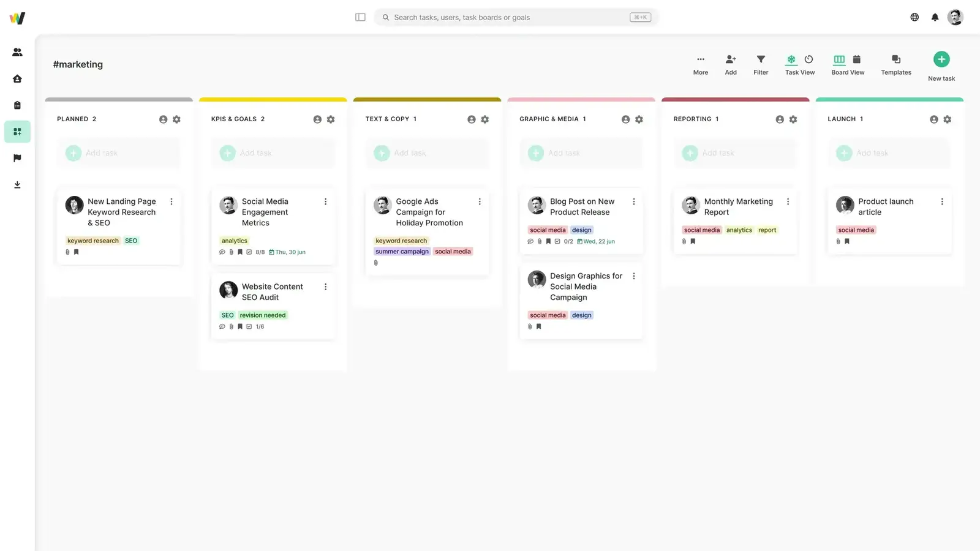Open options menu for Google Ads Campaign card
980x551 pixels.
tap(480, 201)
